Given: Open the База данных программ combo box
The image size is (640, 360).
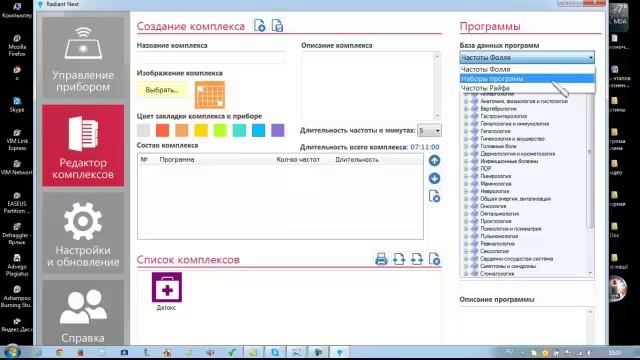Looking at the screenshot, I should 527,58.
